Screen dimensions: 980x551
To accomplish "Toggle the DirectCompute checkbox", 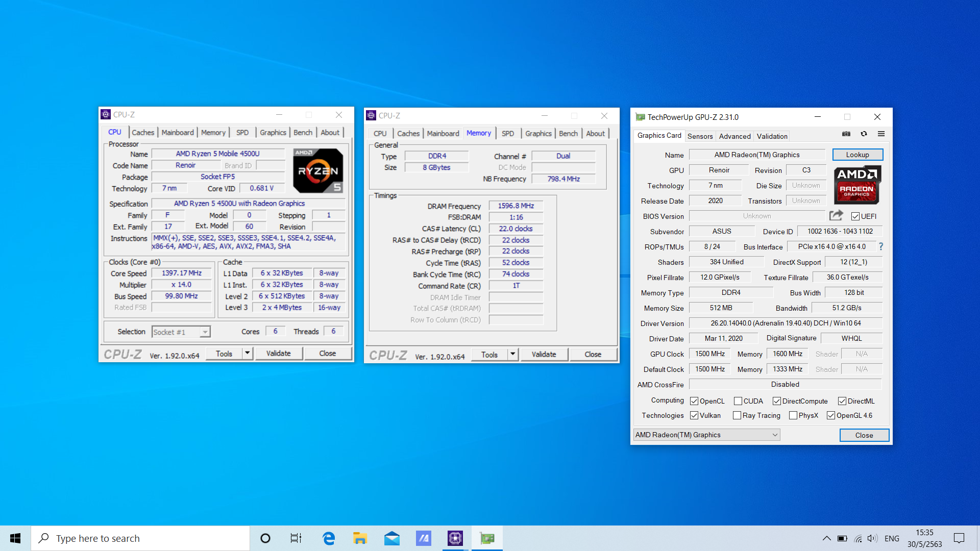I will (777, 401).
